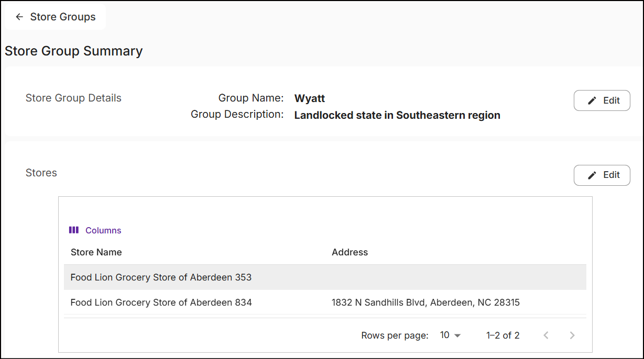Select the rows per page value 10

tap(444, 335)
